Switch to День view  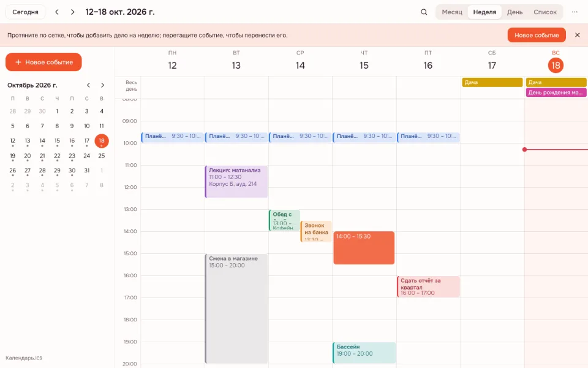coord(514,12)
